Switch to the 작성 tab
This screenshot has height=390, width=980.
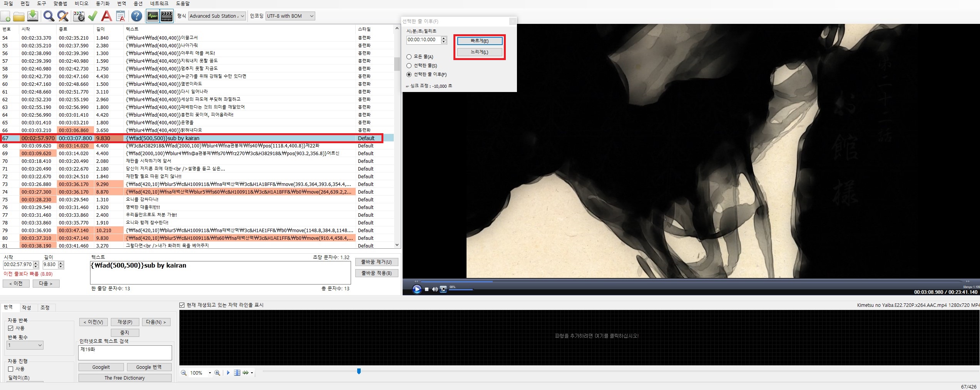coord(26,308)
